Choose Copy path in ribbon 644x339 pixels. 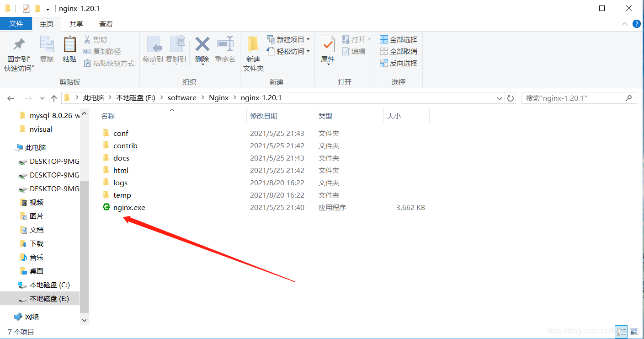tap(102, 52)
